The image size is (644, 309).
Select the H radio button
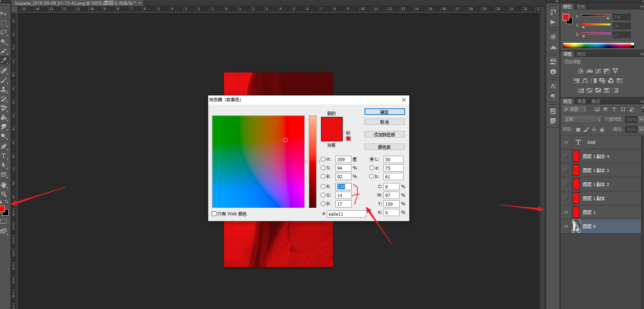pos(323,159)
